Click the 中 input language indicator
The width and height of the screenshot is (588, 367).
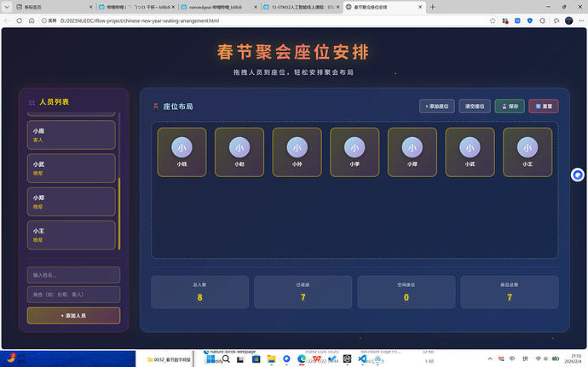click(512, 358)
